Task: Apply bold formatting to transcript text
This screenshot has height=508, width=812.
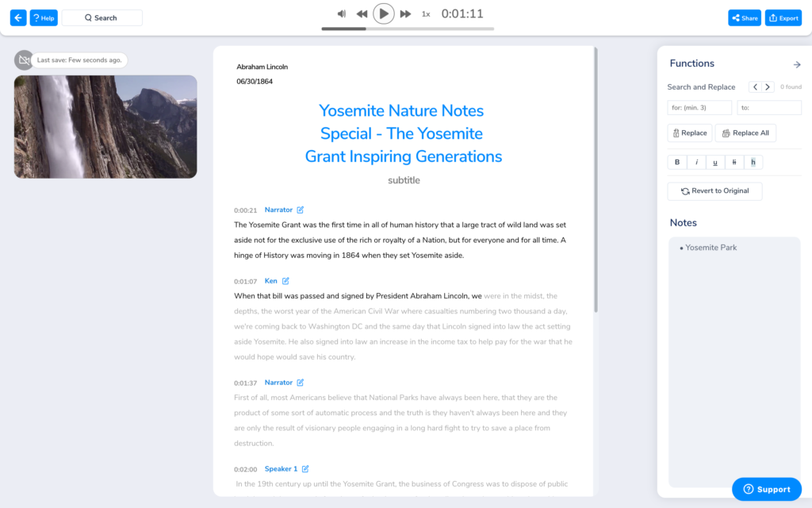Action: [x=676, y=162]
